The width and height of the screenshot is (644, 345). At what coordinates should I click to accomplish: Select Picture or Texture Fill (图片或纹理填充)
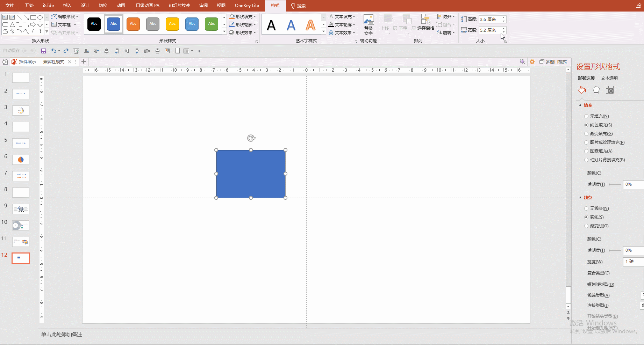pos(586,142)
